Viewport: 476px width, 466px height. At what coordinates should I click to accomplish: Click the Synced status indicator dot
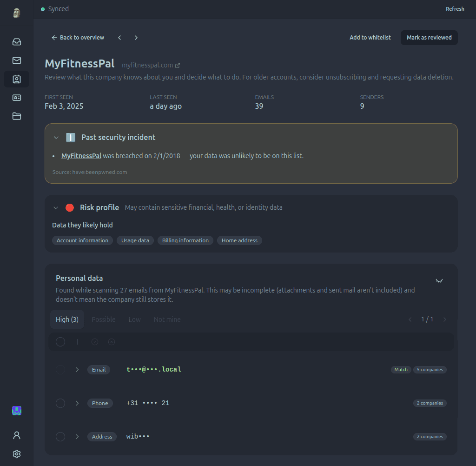(x=43, y=9)
